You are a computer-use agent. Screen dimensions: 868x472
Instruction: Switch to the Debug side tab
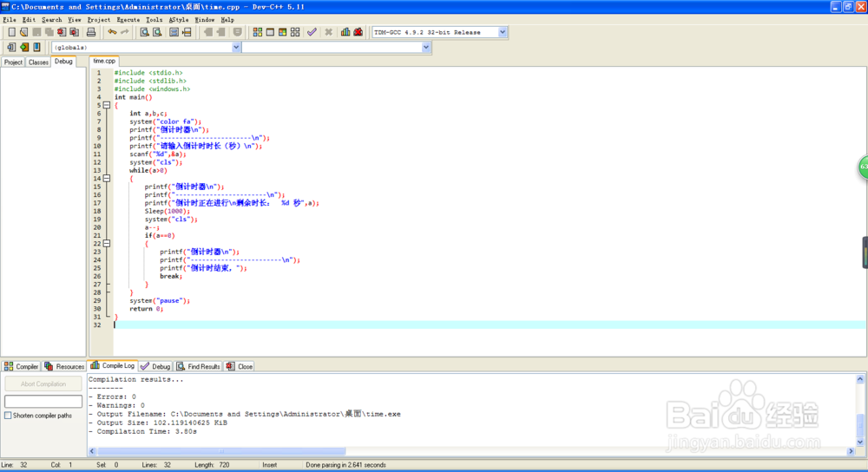tap(63, 62)
